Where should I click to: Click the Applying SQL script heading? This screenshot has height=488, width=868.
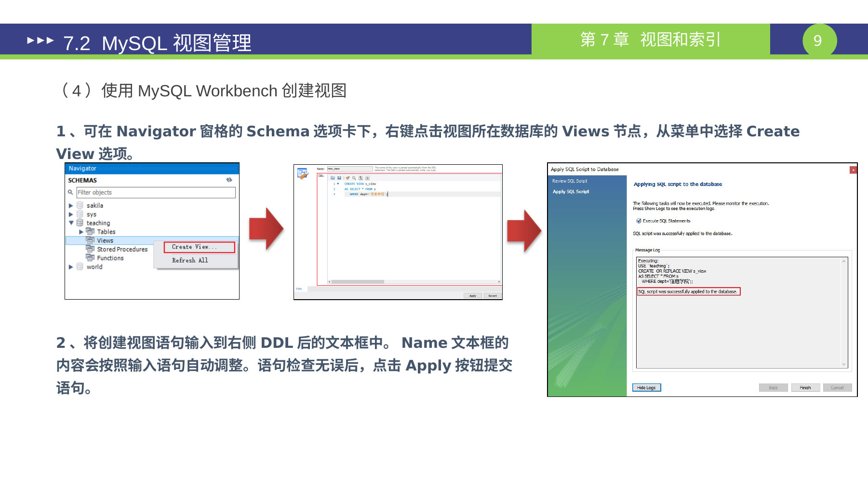pyautogui.click(x=678, y=185)
